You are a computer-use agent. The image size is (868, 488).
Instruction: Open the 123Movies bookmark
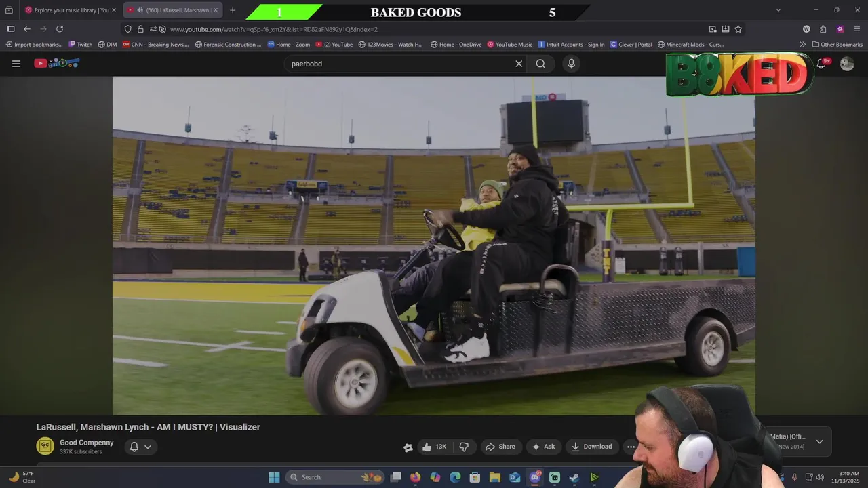click(x=391, y=45)
